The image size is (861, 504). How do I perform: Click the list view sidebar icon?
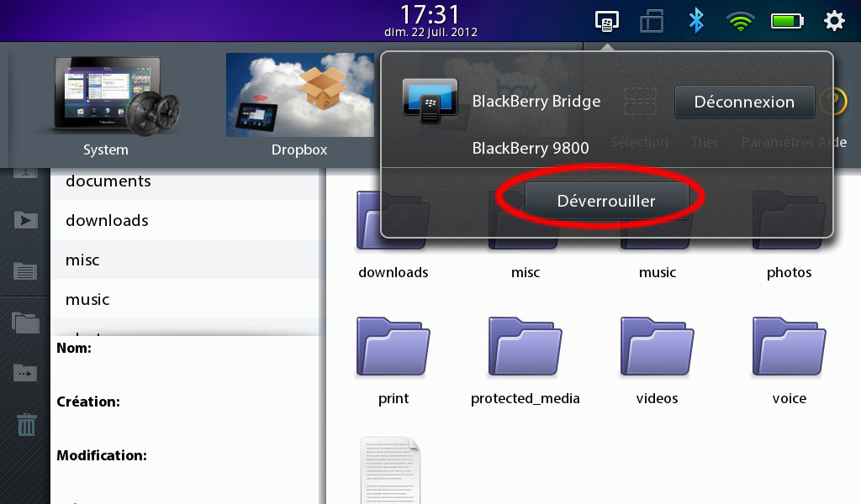tap(25, 271)
